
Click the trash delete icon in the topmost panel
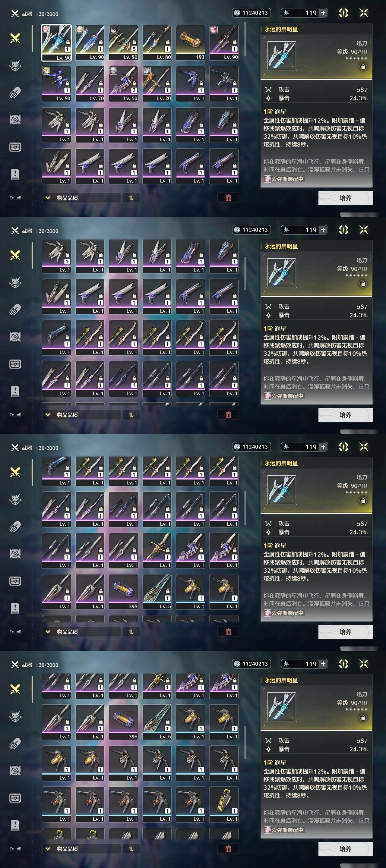click(228, 198)
